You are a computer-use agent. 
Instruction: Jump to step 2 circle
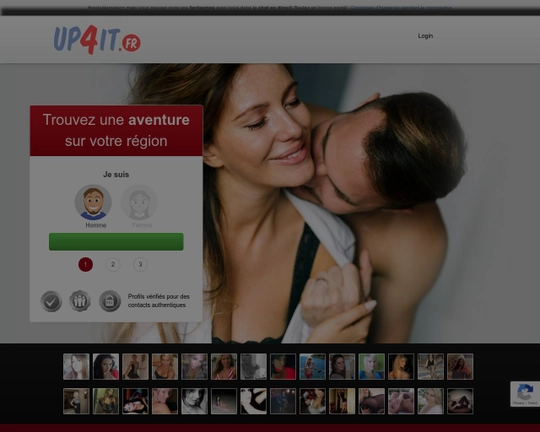[113, 265]
